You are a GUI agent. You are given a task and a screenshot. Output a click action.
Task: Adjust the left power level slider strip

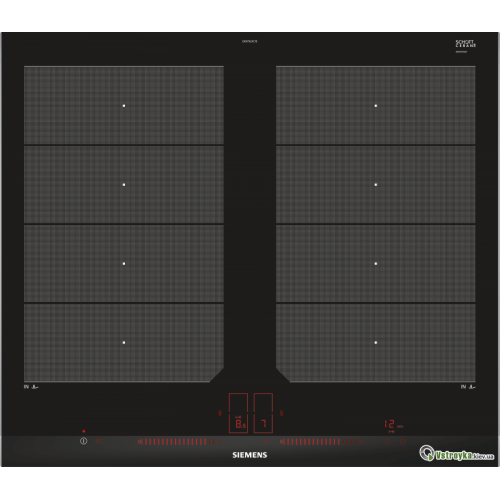(179, 442)
